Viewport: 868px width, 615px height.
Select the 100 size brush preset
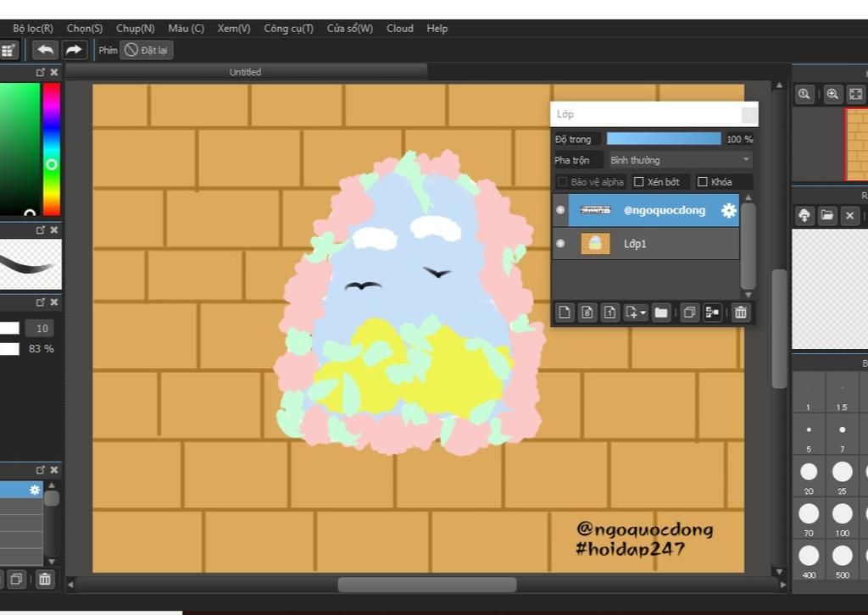pos(842,518)
